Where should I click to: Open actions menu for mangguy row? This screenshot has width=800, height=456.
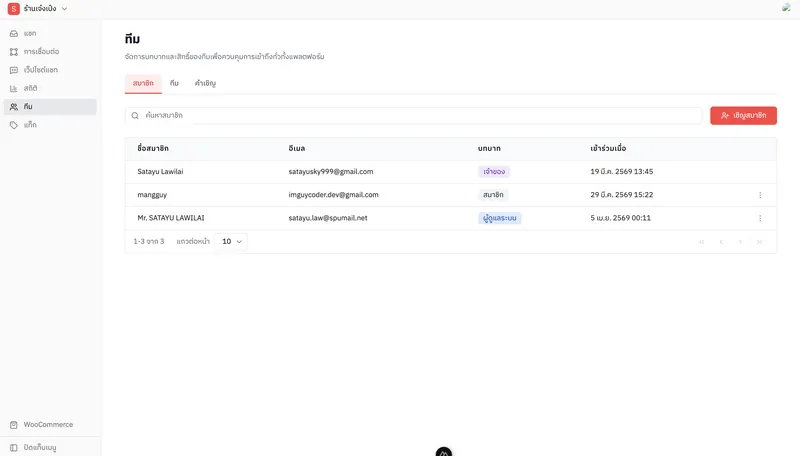(760, 195)
